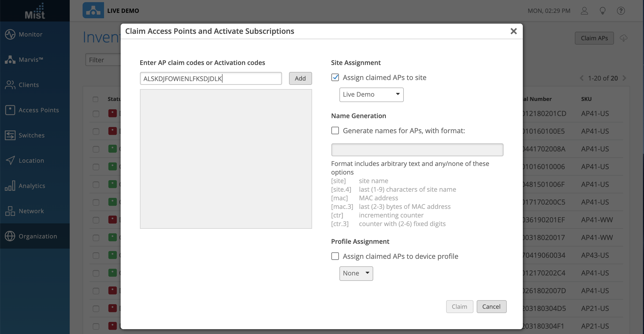Screen dimensions: 644x334
Task: Click the Claim button to submit
Action: coord(459,306)
